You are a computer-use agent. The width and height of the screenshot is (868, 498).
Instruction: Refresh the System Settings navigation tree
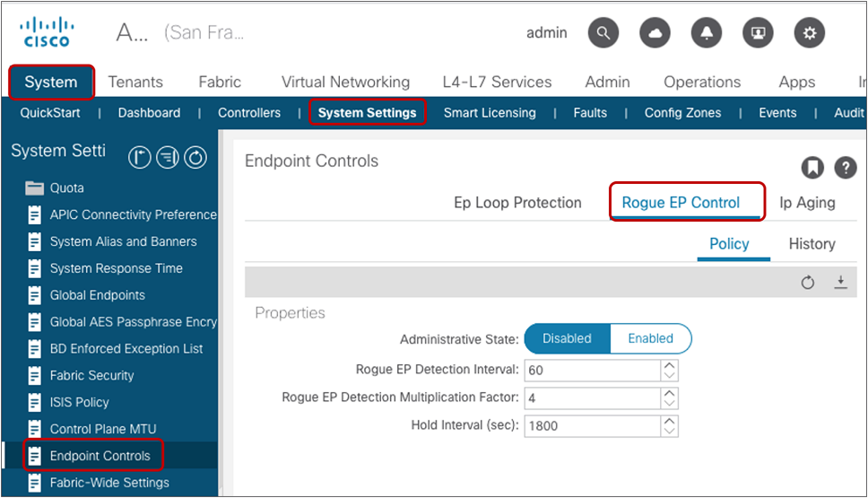pos(195,157)
